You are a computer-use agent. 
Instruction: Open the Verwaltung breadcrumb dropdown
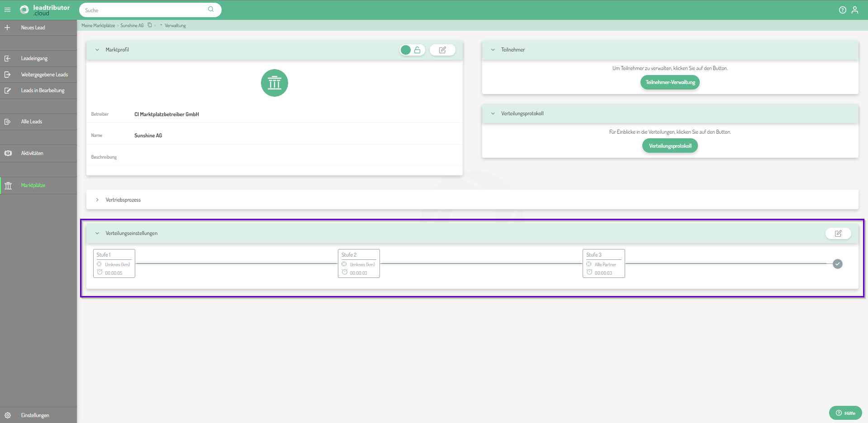click(161, 25)
